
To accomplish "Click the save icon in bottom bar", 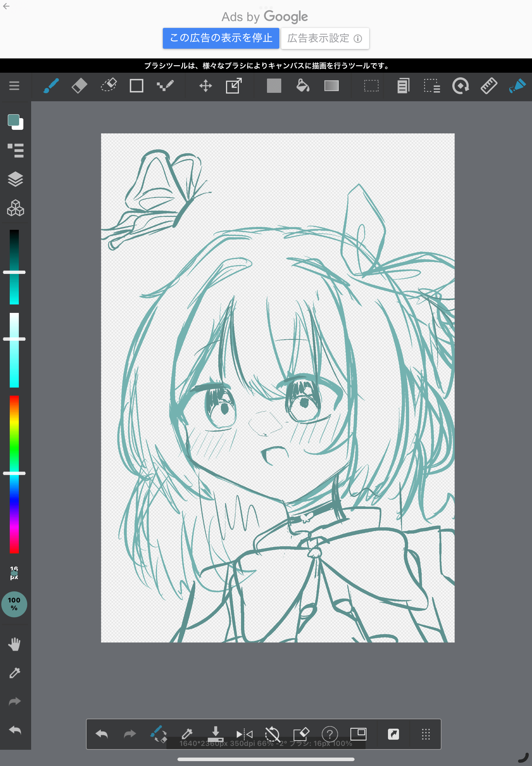I will 216,734.
